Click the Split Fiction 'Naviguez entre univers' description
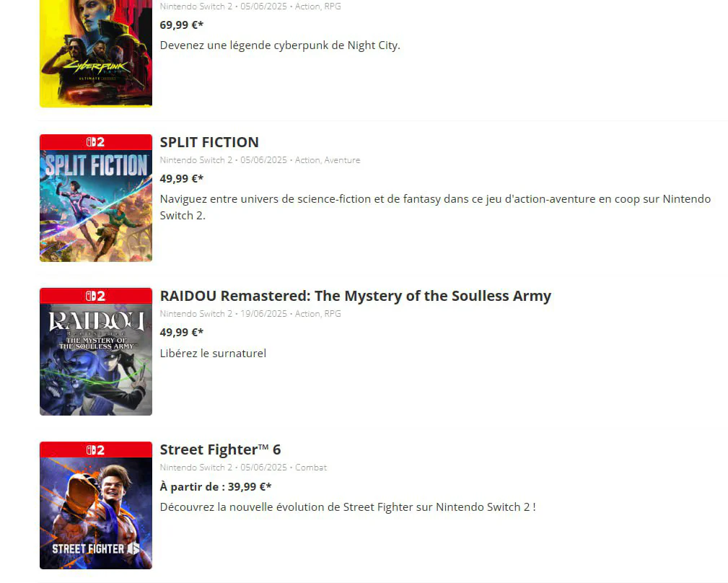Viewport: 728px width, 583px height. pos(434,199)
